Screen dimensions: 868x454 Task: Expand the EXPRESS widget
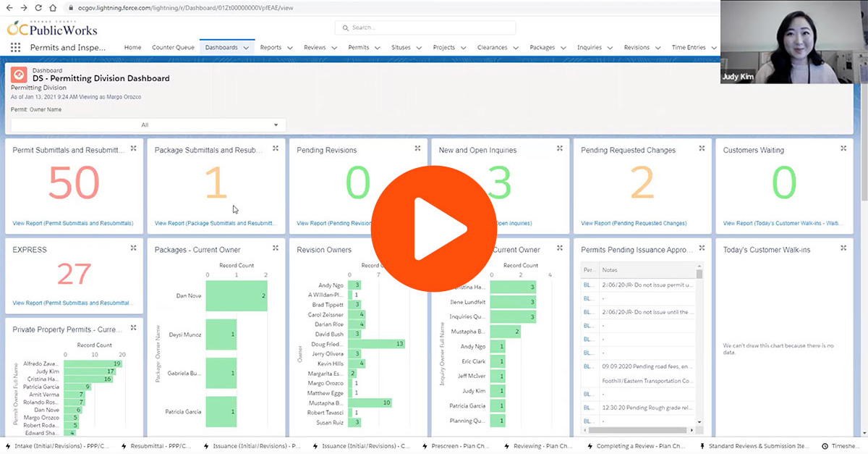(x=133, y=247)
